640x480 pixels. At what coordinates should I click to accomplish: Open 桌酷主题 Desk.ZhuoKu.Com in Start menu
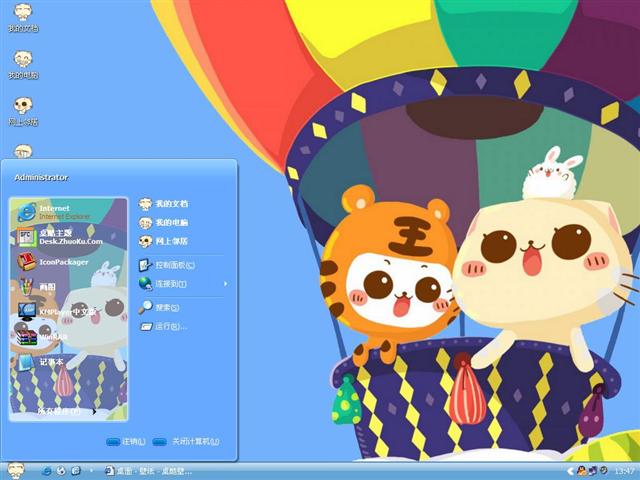[x=69, y=237]
